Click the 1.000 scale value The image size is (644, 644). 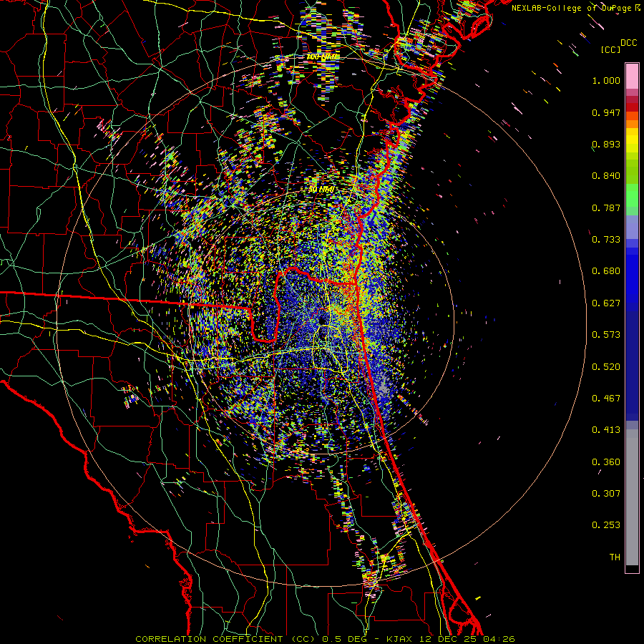click(x=606, y=80)
